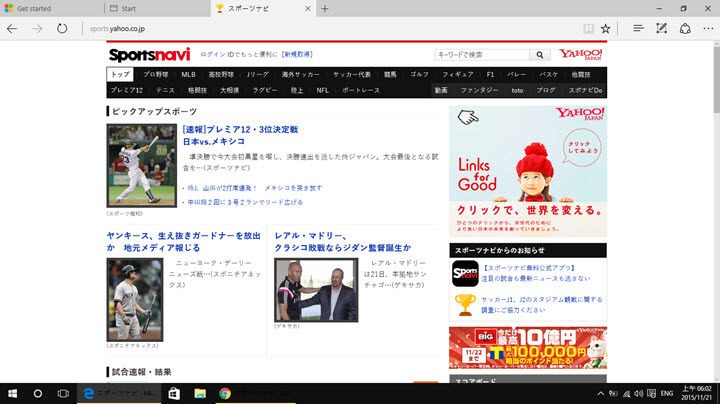Open the toto menu item
The height and width of the screenshot is (404, 720).
pyautogui.click(x=518, y=90)
